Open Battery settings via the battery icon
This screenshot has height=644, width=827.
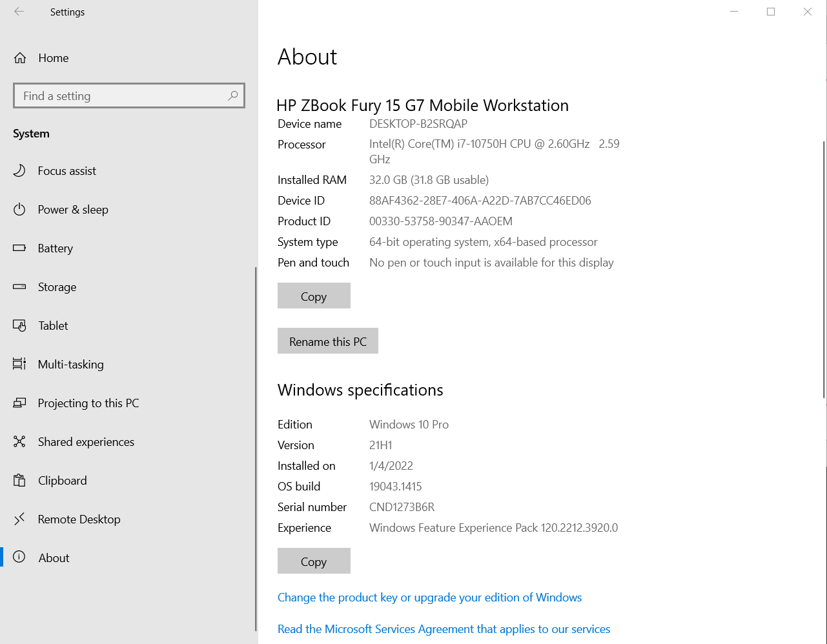[20, 248]
